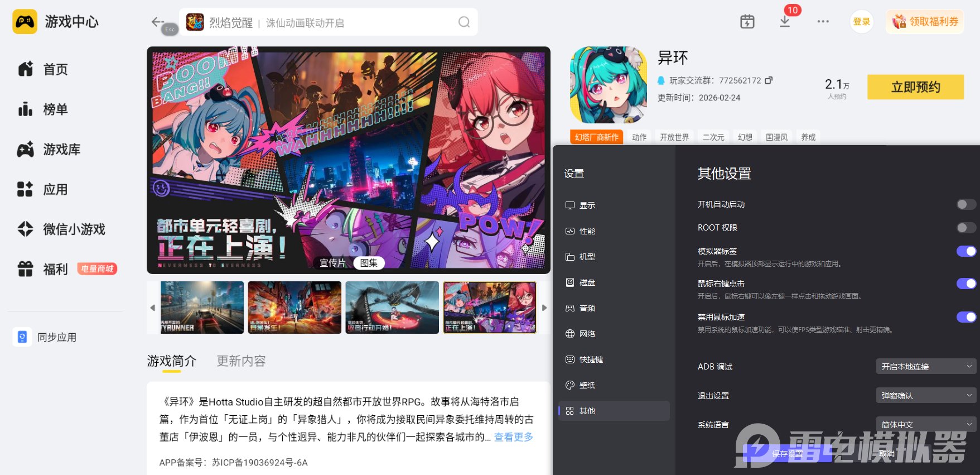
Task: Select the RUNNER street car thumbnail
Action: click(x=202, y=308)
